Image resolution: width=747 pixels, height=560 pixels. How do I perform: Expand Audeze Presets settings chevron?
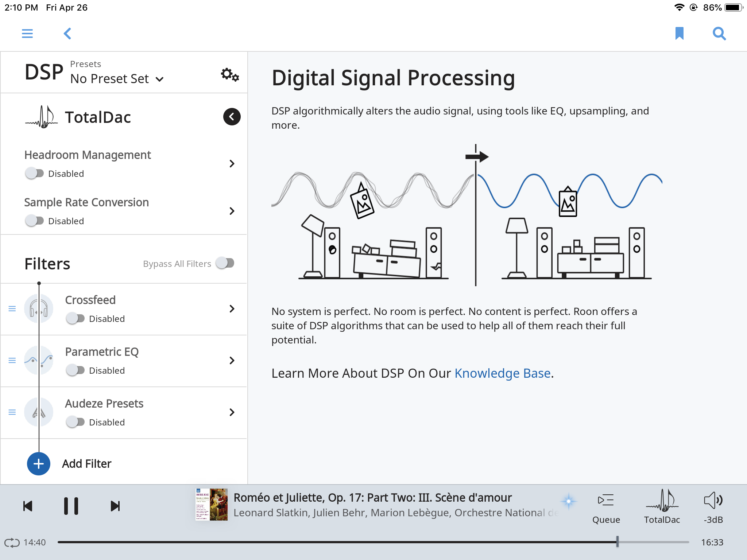coord(232,412)
